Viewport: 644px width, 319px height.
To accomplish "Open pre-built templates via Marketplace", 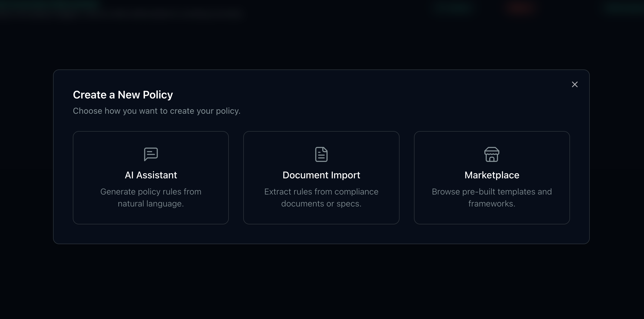I will tap(492, 177).
